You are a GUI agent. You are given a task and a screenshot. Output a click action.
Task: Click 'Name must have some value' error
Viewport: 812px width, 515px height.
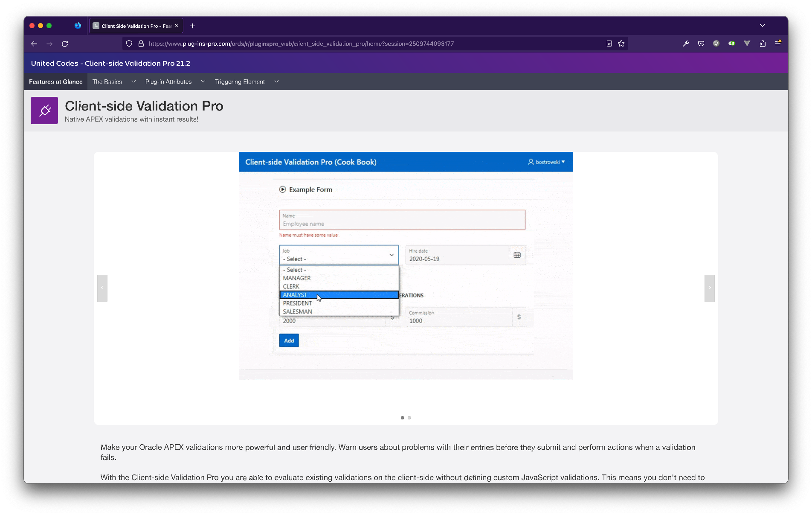(308, 235)
